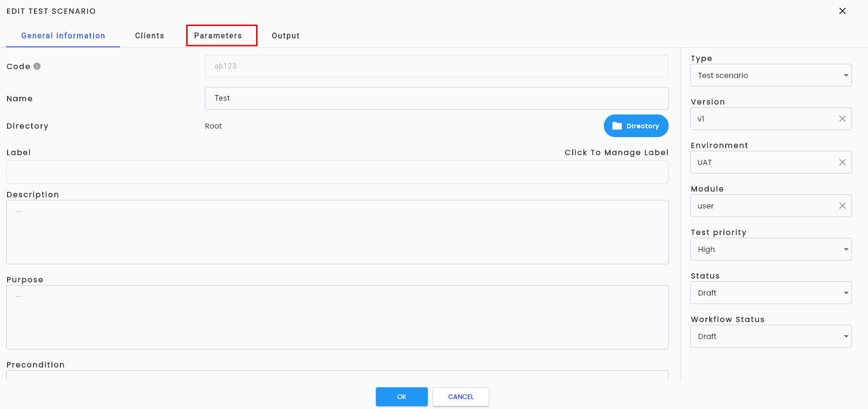Focus the Name text field
This screenshot has width=868, height=409.
[437, 98]
